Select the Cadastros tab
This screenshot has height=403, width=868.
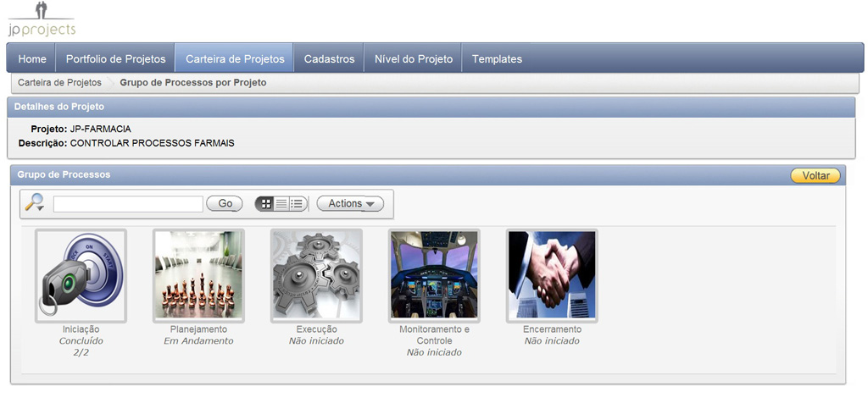[330, 58]
